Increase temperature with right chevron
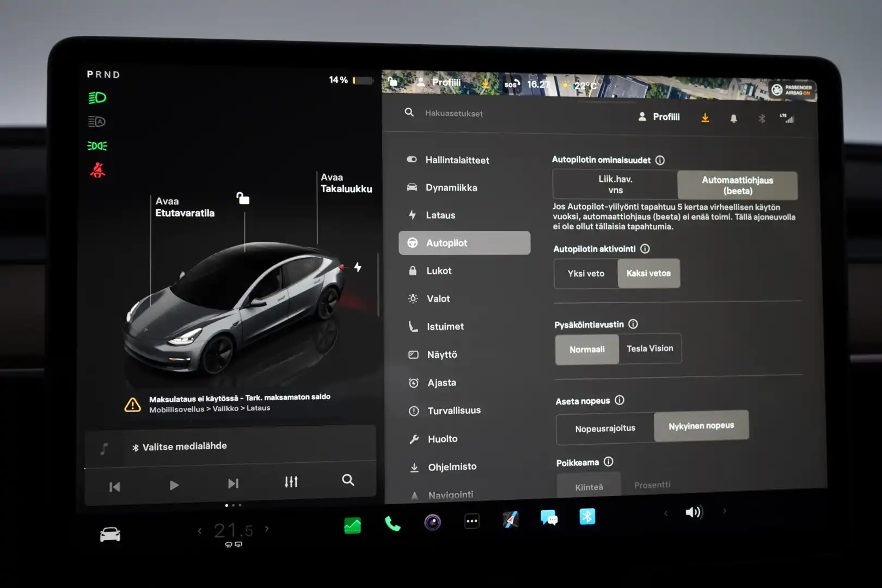This screenshot has height=588, width=882. [267, 528]
